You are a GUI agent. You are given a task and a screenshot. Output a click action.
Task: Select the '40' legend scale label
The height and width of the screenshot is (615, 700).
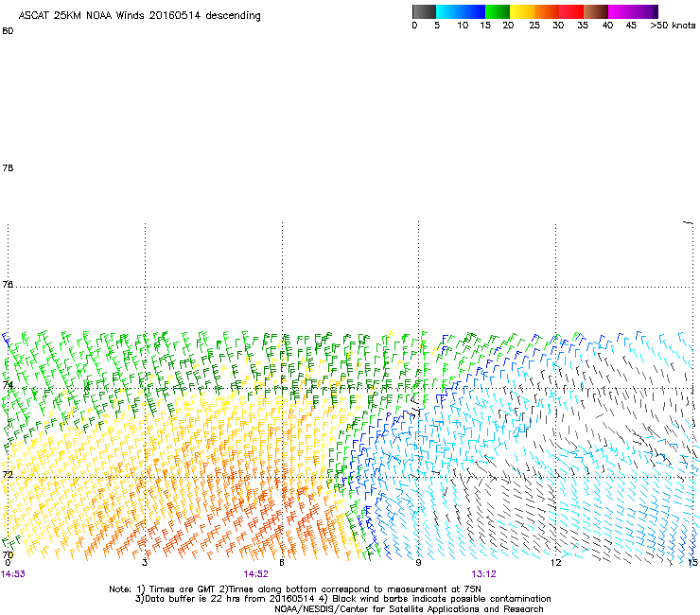click(x=607, y=26)
